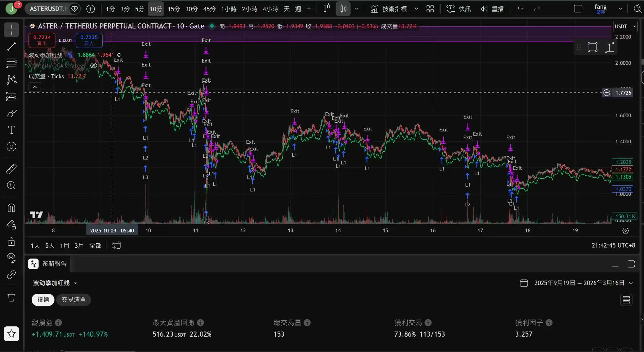
Task: Collapse the indicator legend chevron
Action: [x=35, y=87]
